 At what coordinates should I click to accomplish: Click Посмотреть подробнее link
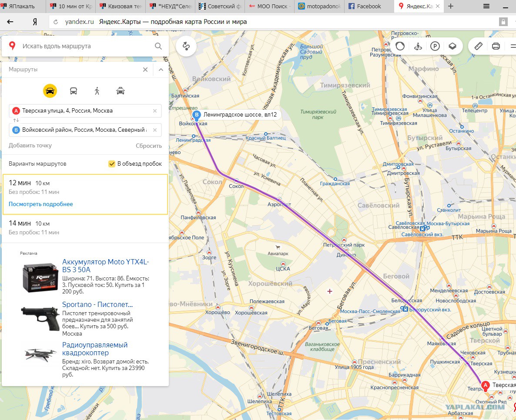[x=41, y=204]
